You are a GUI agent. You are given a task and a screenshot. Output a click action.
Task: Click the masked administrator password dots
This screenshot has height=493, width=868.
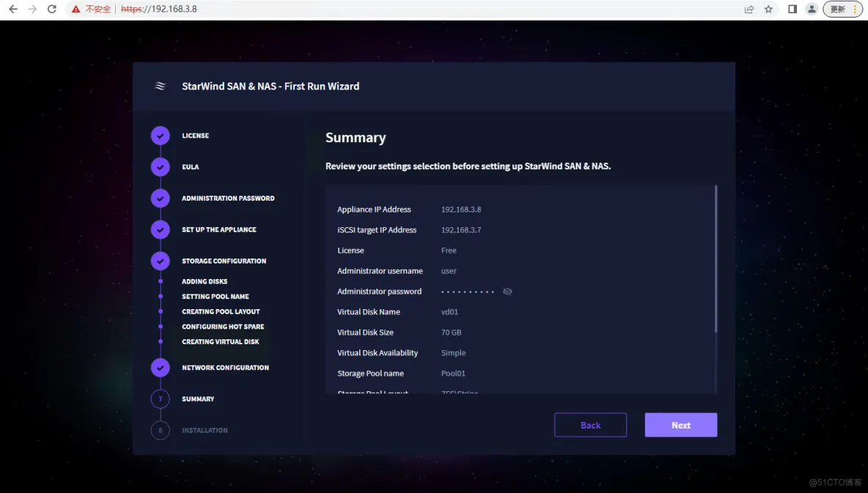click(467, 292)
